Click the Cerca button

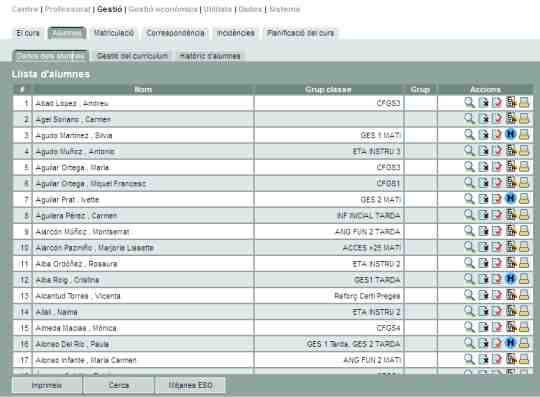(x=119, y=385)
